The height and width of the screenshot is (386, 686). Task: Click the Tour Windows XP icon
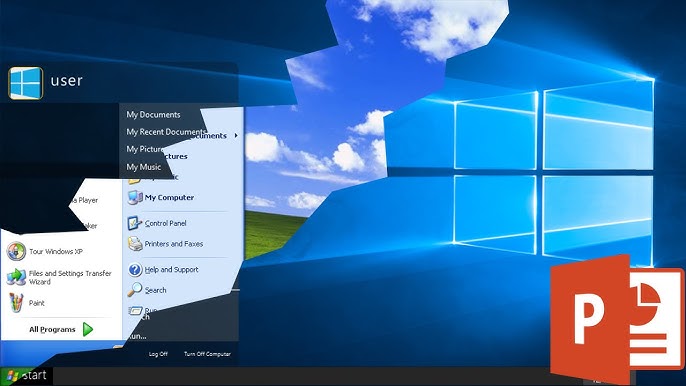coord(16,251)
